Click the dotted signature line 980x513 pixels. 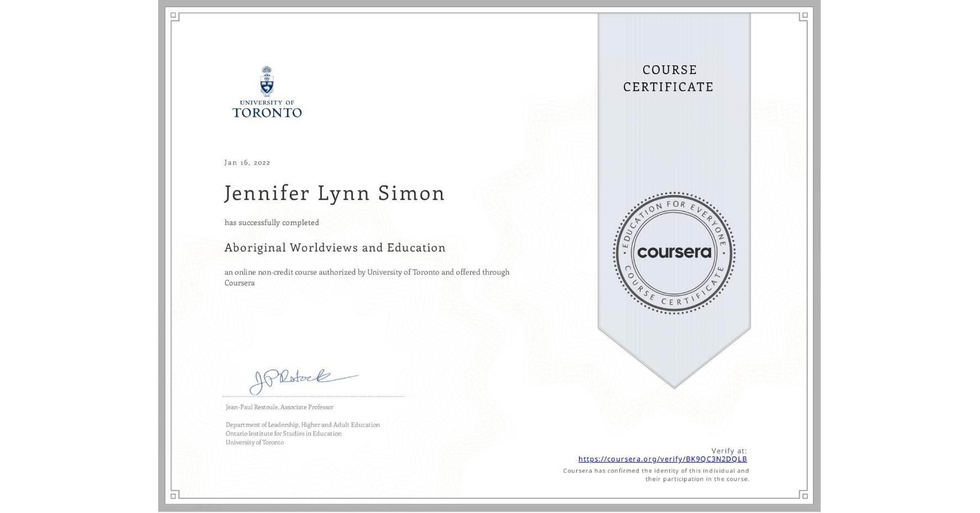314,395
